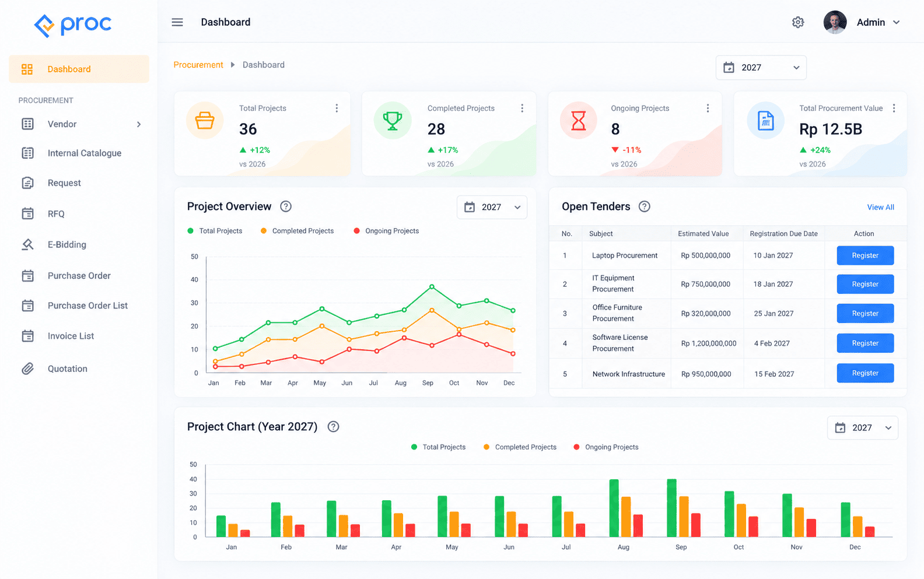Toggle Ongoing Projects legend in Project Chart

(x=605, y=447)
